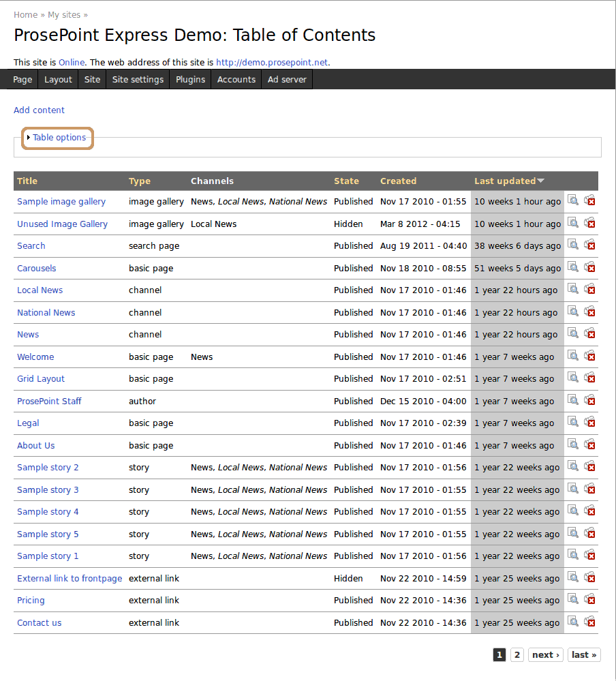
Task: Sort the table by Created column
Action: 399,181
